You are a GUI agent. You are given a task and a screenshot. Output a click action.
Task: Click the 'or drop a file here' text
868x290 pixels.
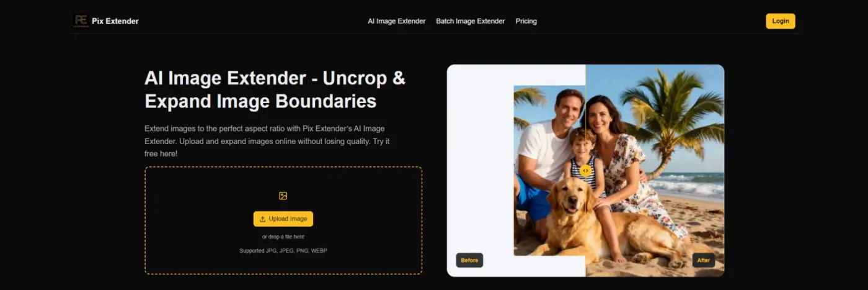click(283, 237)
